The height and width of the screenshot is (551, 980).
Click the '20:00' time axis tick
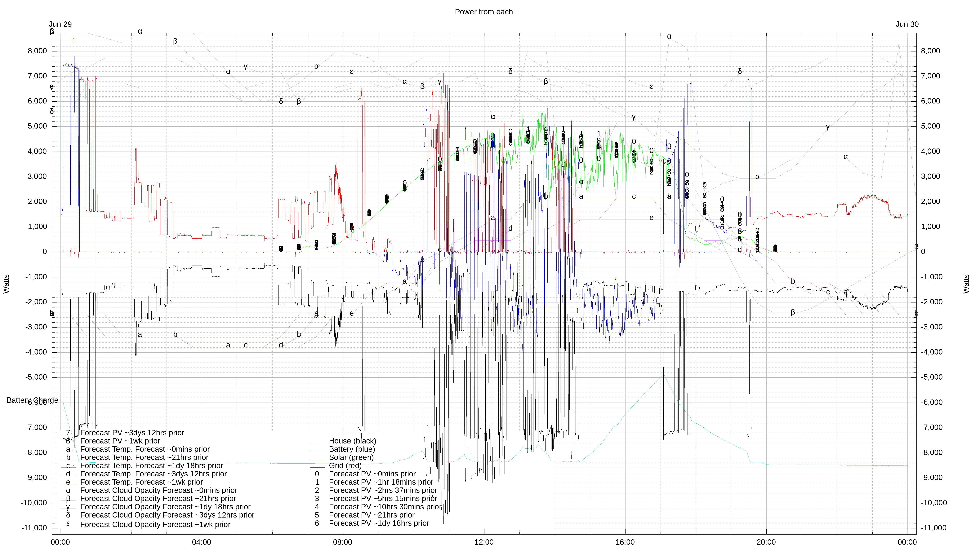tap(766, 542)
